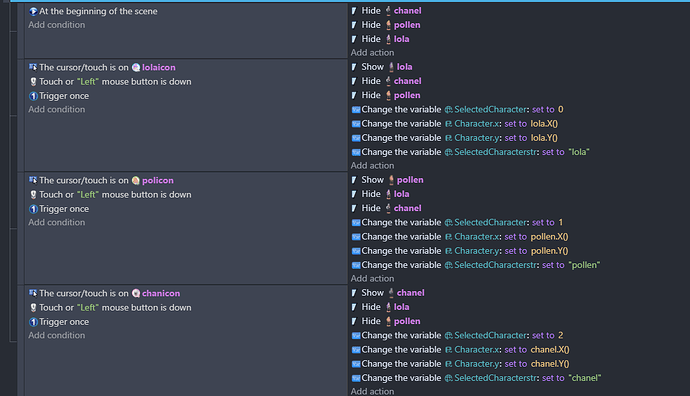
Task: Select 'Hide pollen' action in the lolaicon event
Action: [386, 95]
